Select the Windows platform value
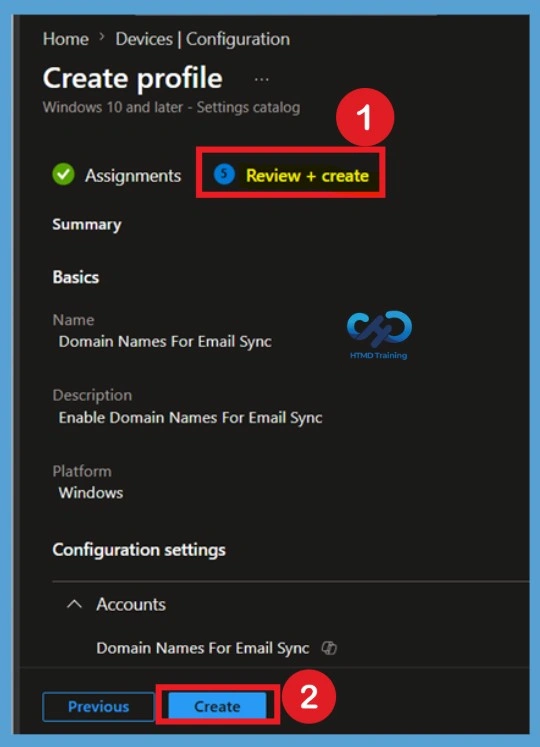This screenshot has width=540, height=747. (91, 493)
